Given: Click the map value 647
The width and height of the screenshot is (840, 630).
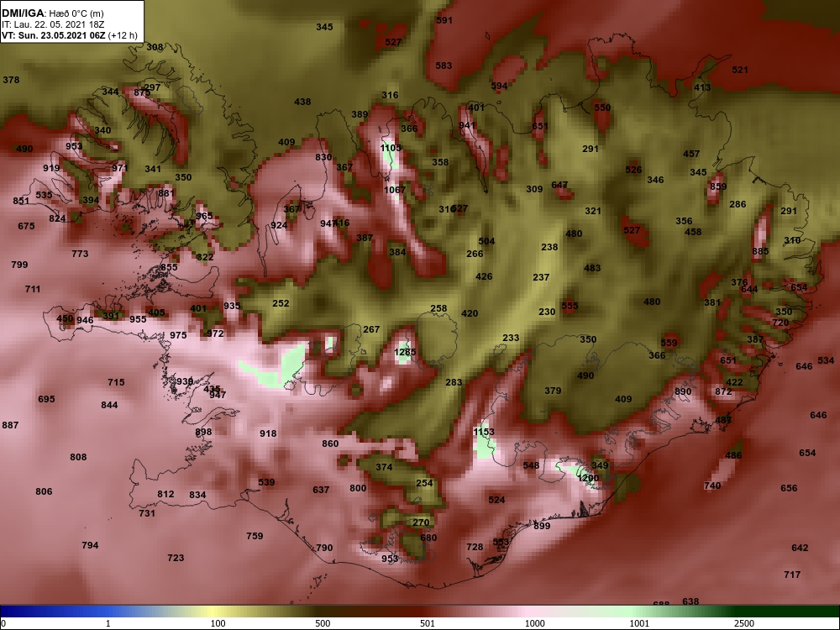Looking at the screenshot, I should pos(559,186).
